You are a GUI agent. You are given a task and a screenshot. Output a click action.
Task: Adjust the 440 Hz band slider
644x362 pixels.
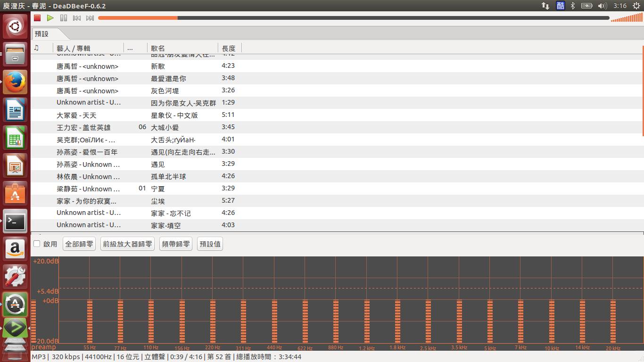pyautogui.click(x=274, y=321)
